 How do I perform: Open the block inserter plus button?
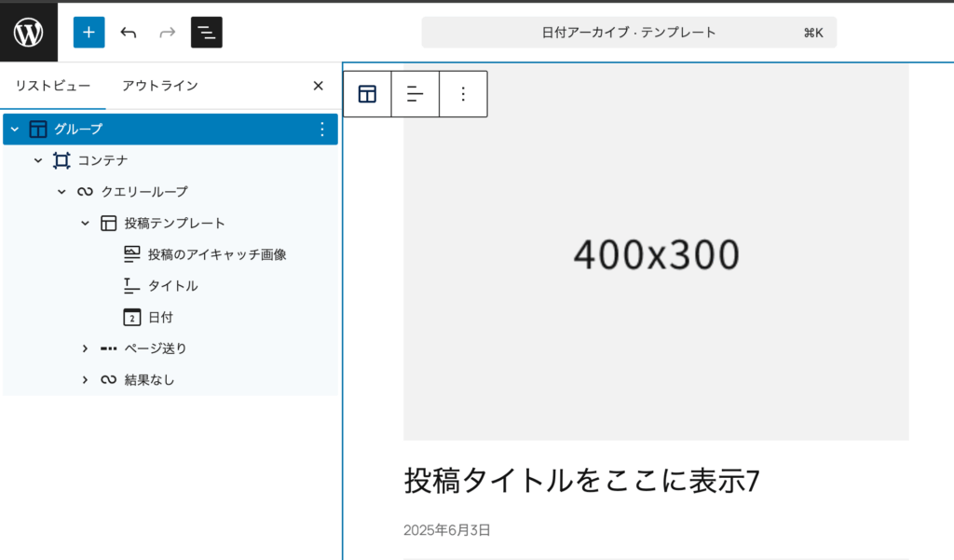pos(89,33)
